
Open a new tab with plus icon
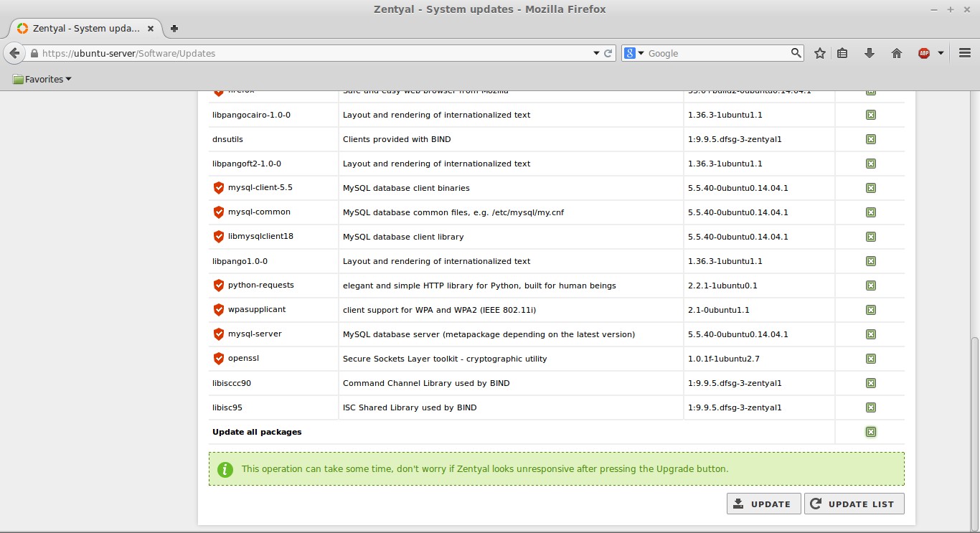(x=174, y=29)
